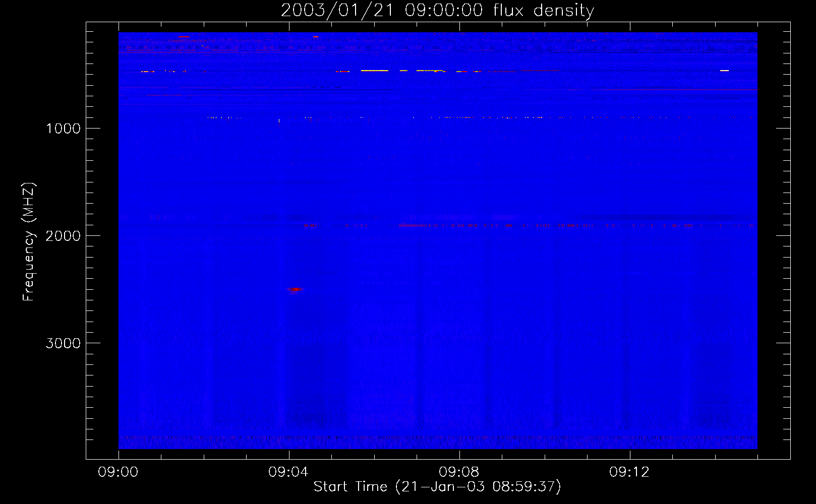Click the 'Start Time (21-Jan-03 08:59:37)' label
The image size is (816, 504).
(x=437, y=487)
